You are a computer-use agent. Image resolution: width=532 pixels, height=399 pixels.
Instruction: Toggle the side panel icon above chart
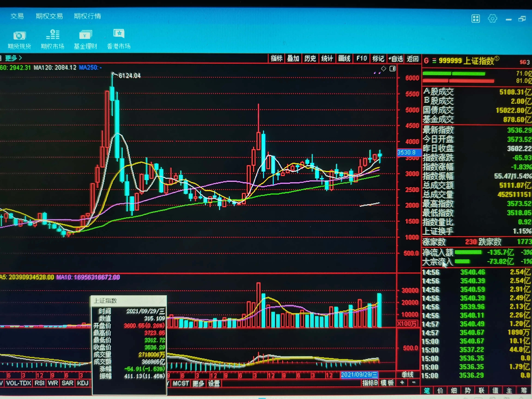(x=392, y=69)
